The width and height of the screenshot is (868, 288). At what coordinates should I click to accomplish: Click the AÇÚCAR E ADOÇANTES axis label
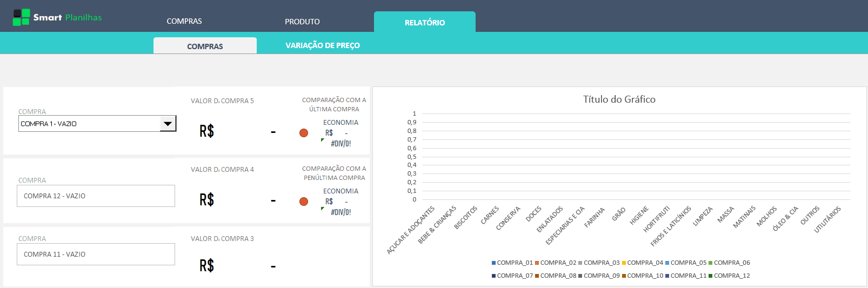411,230
